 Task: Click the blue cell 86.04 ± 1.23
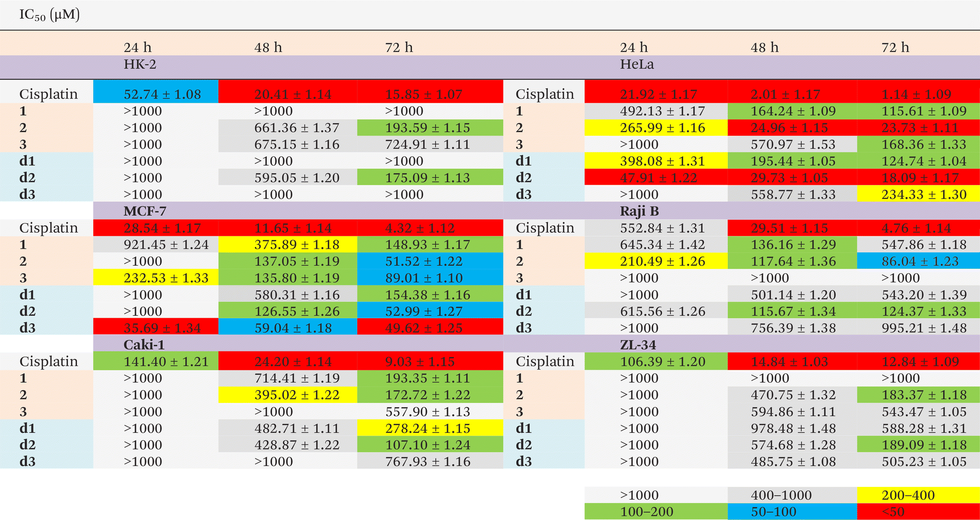click(919, 261)
